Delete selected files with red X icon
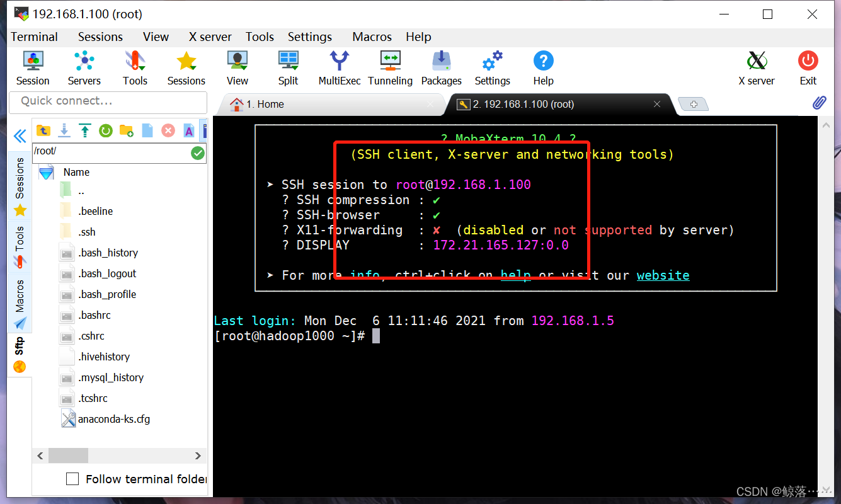The image size is (841, 504). (x=168, y=130)
